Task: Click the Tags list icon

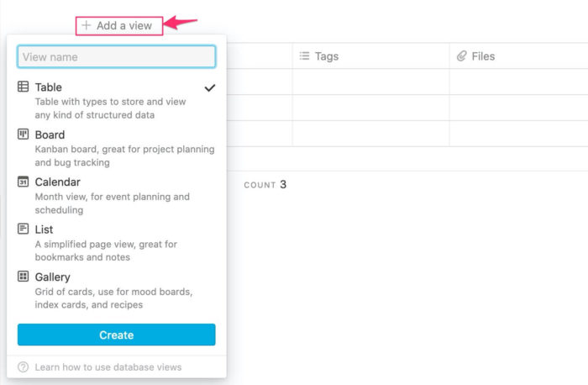Action: [x=304, y=56]
